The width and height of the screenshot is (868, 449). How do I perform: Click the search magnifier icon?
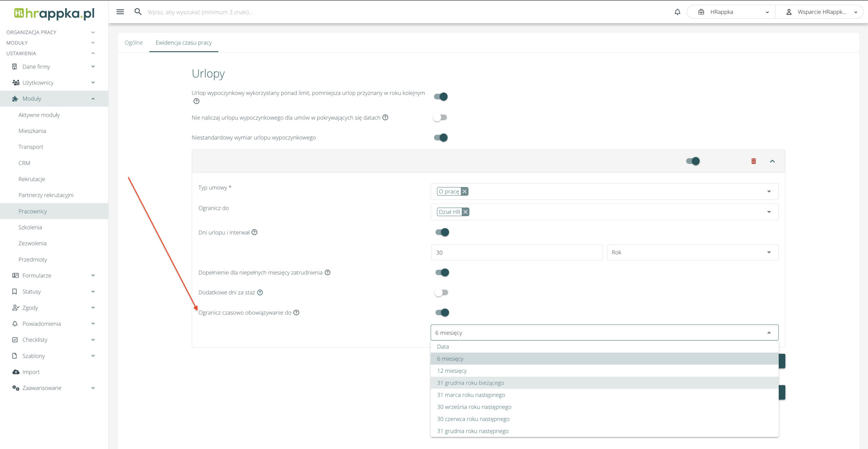[x=138, y=12]
